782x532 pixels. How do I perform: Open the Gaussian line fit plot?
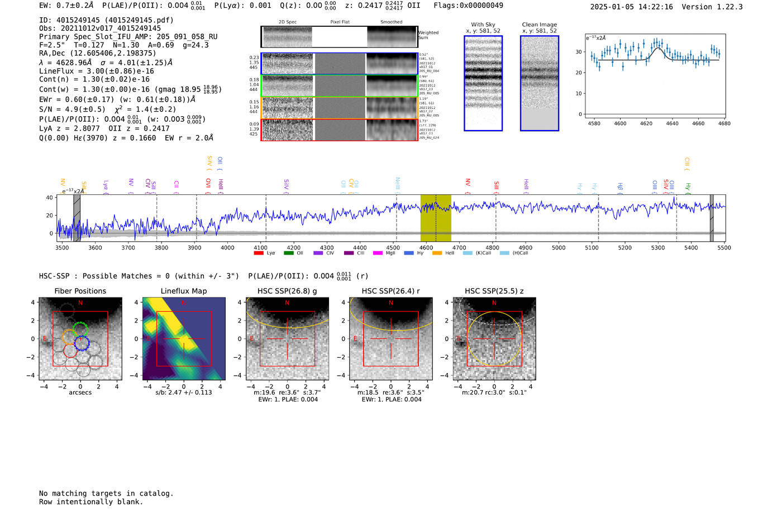[655, 75]
